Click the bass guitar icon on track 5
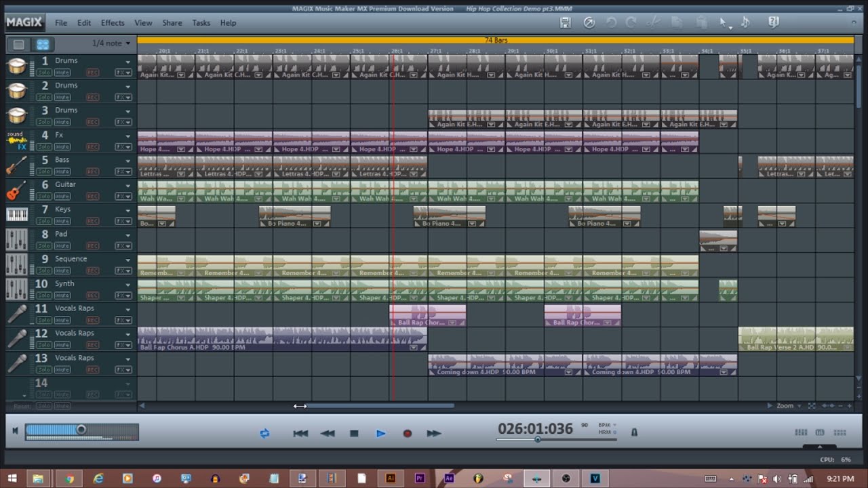The image size is (868, 488). (17, 166)
